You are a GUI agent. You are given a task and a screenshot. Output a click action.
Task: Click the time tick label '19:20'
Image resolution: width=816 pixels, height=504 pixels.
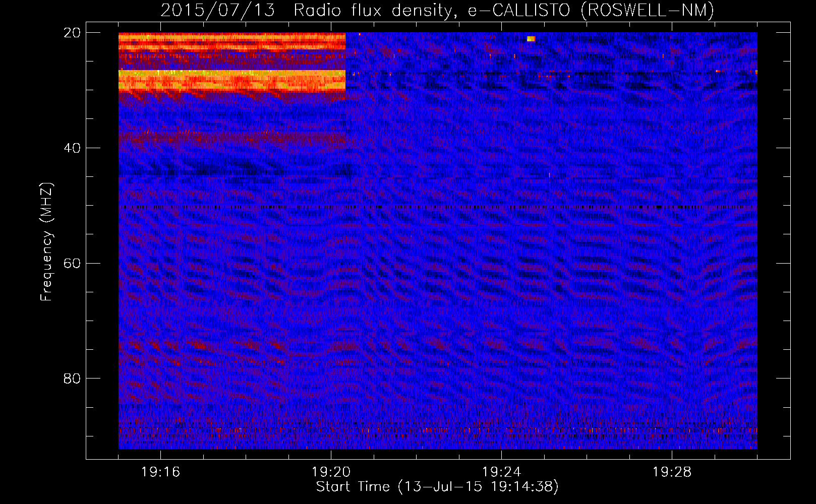coord(331,472)
